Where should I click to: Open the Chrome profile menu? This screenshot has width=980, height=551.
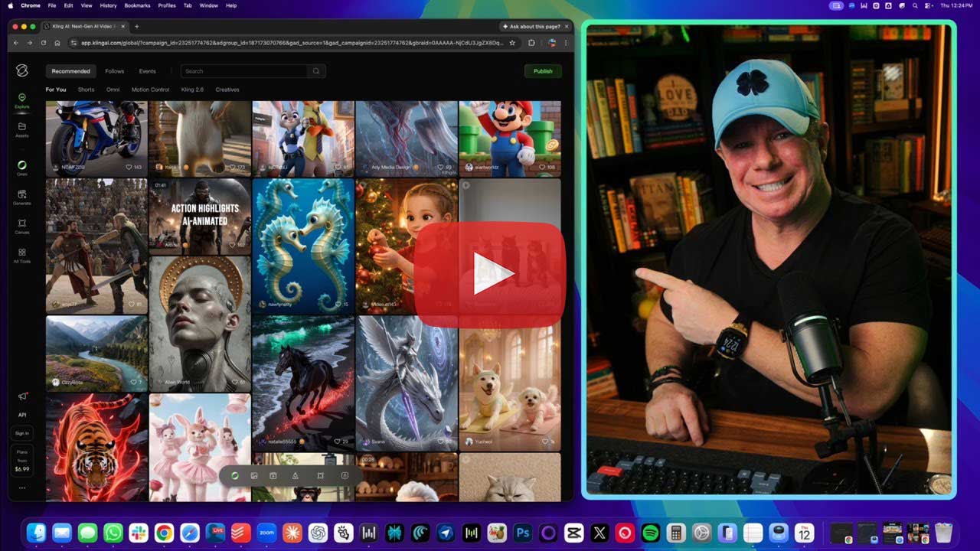[x=552, y=43]
